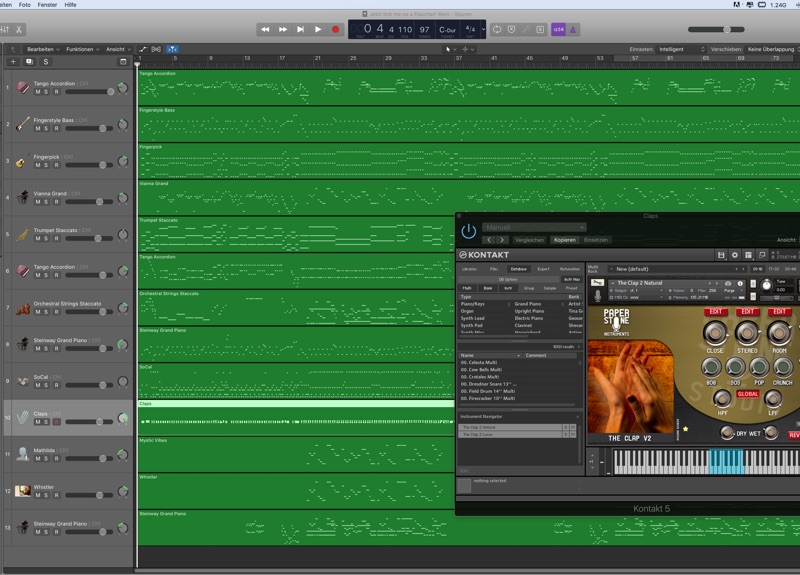
Task: Click the Kontakt instrument snapshot camera icon
Action: coord(728,283)
